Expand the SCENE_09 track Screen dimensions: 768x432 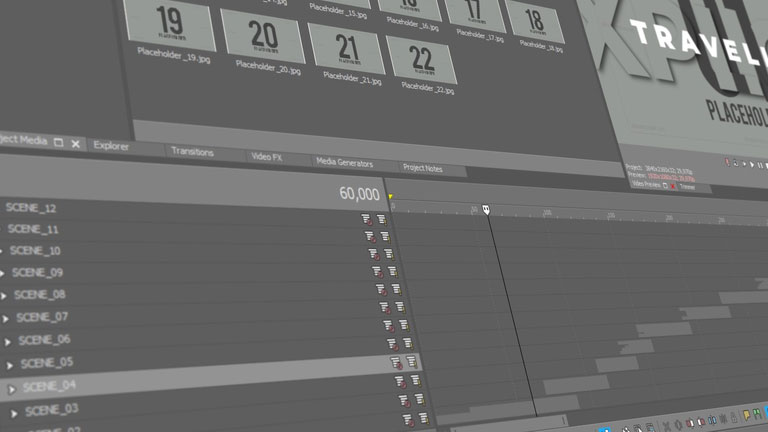pos(2,273)
